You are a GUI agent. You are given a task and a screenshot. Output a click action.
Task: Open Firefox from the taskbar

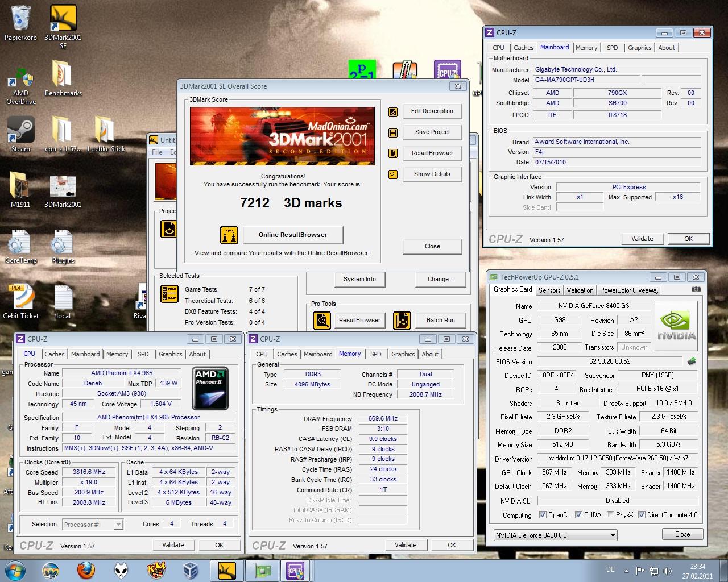click(86, 569)
